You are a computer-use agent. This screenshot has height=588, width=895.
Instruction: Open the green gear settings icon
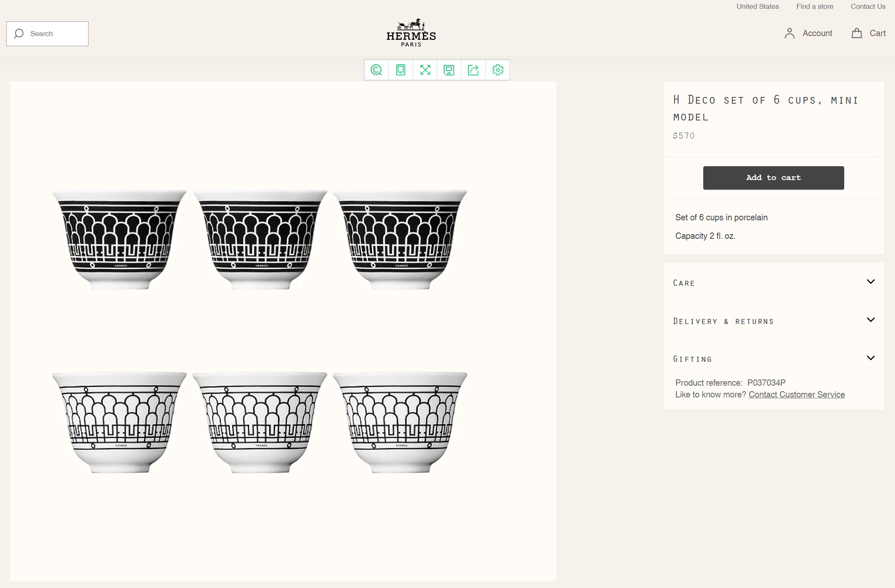coord(498,70)
